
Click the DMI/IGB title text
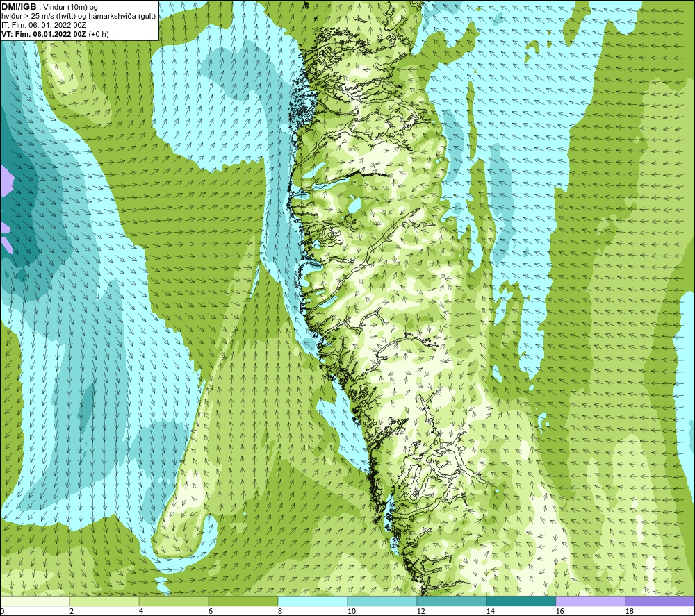coord(19,7)
